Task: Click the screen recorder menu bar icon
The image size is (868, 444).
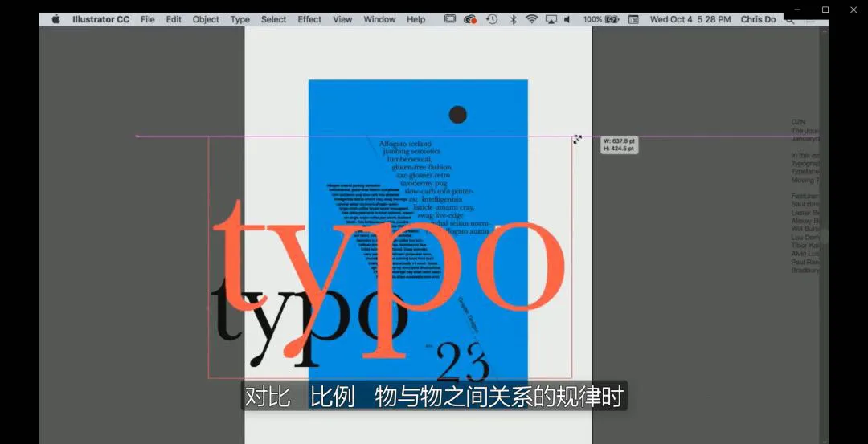Action: [450, 19]
